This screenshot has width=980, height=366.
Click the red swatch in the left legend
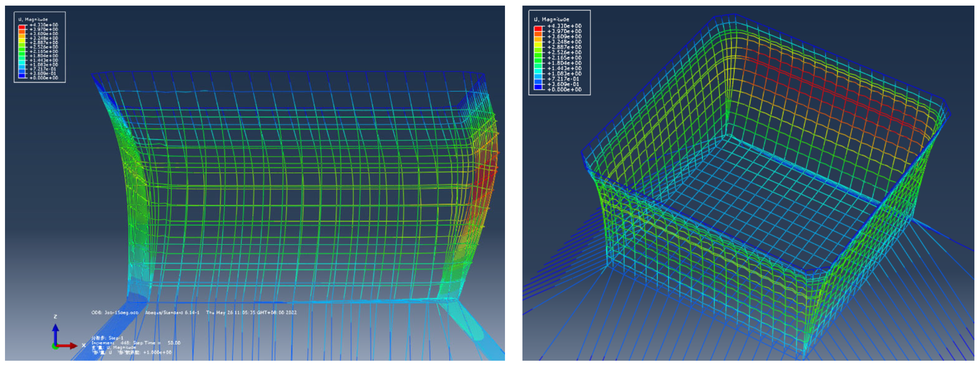tap(22, 27)
